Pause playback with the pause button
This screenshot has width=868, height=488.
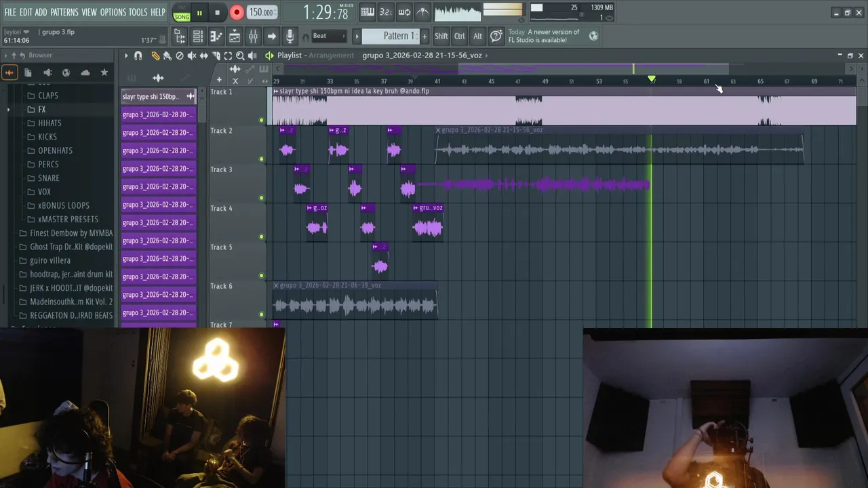pos(199,13)
